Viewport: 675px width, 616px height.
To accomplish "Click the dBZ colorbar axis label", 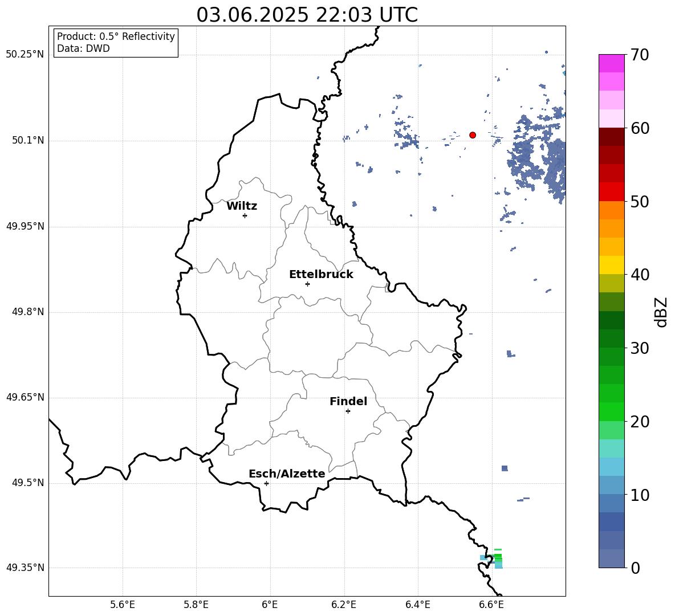I will pyautogui.click(x=662, y=312).
